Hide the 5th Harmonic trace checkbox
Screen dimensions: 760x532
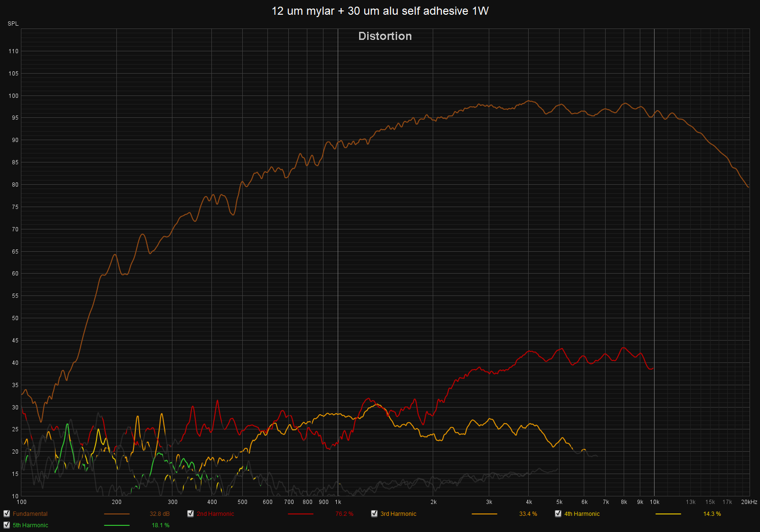tap(7, 525)
